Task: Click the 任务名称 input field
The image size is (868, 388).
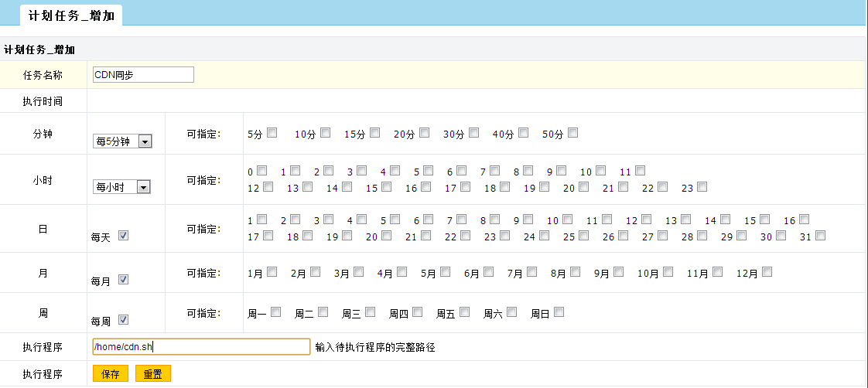Action: [x=143, y=75]
